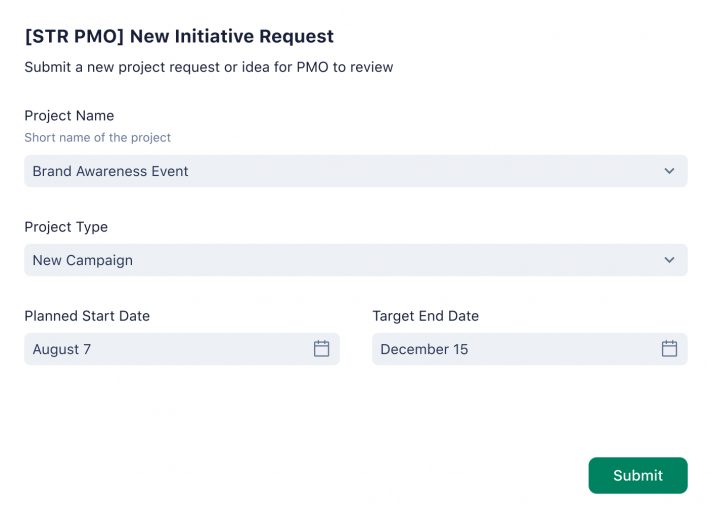This screenshot has width=712, height=518.
Task: Click the Project Type label
Action: 66,227
